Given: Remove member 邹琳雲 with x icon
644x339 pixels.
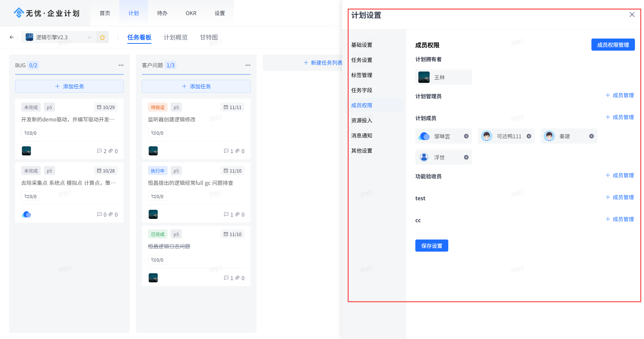Looking at the screenshot, I should pos(466,136).
